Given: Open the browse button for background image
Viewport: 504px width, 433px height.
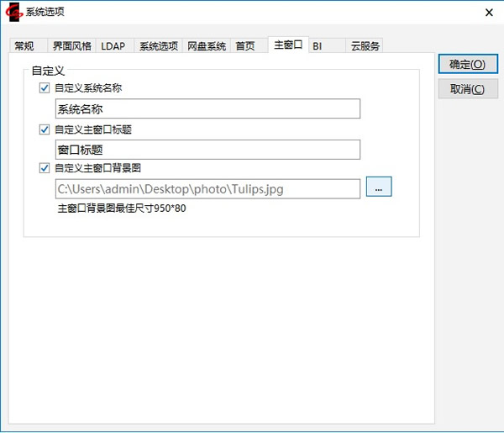Looking at the screenshot, I should [379, 188].
